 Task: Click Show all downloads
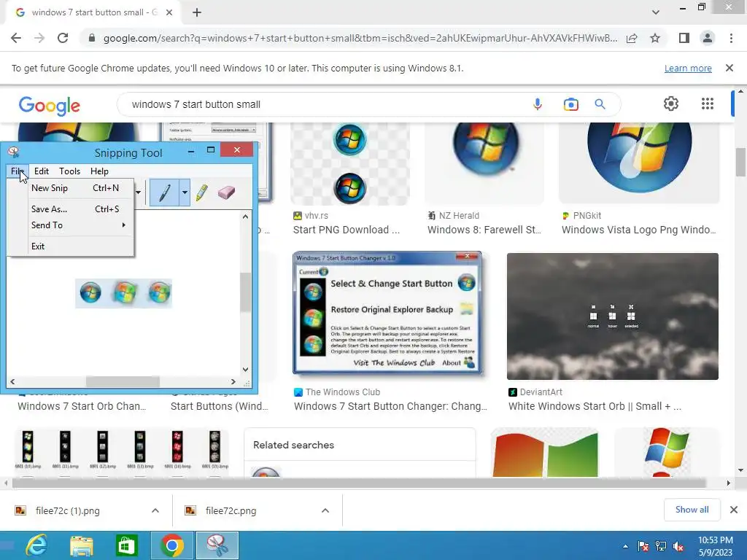tap(692, 510)
